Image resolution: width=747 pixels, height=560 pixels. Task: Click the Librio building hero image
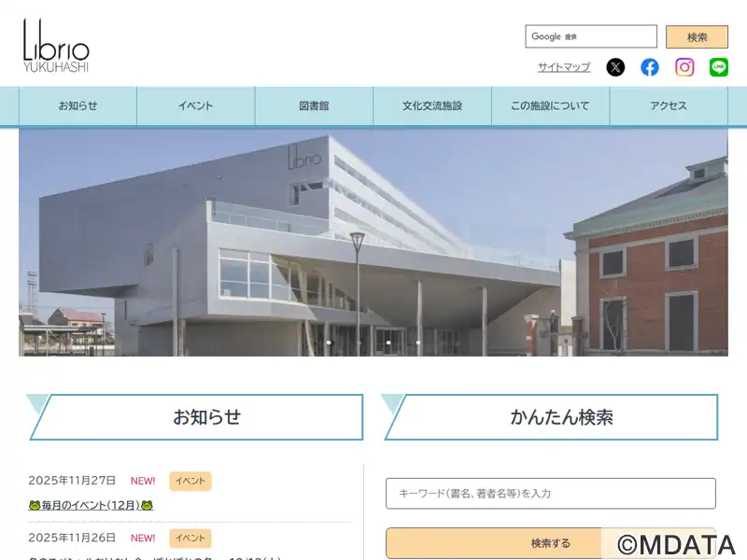(x=373, y=243)
